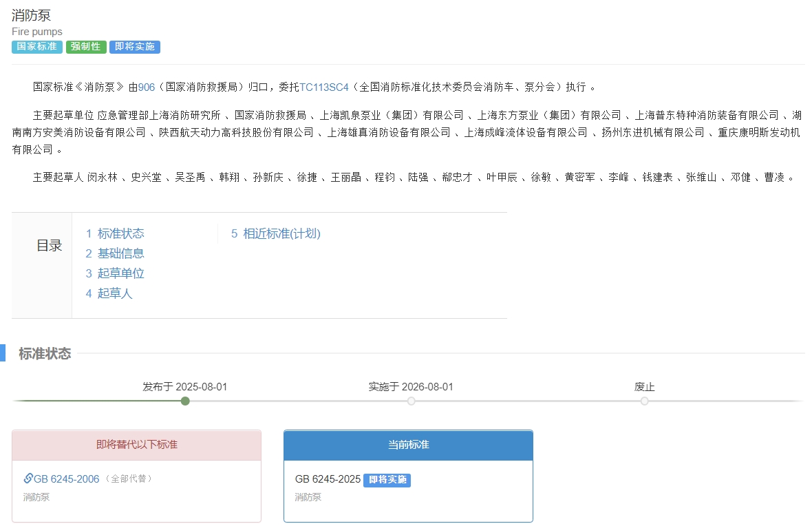The image size is (812, 526).
Task: Jump to 2 基础信息 in table of contents
Action: coord(115,253)
